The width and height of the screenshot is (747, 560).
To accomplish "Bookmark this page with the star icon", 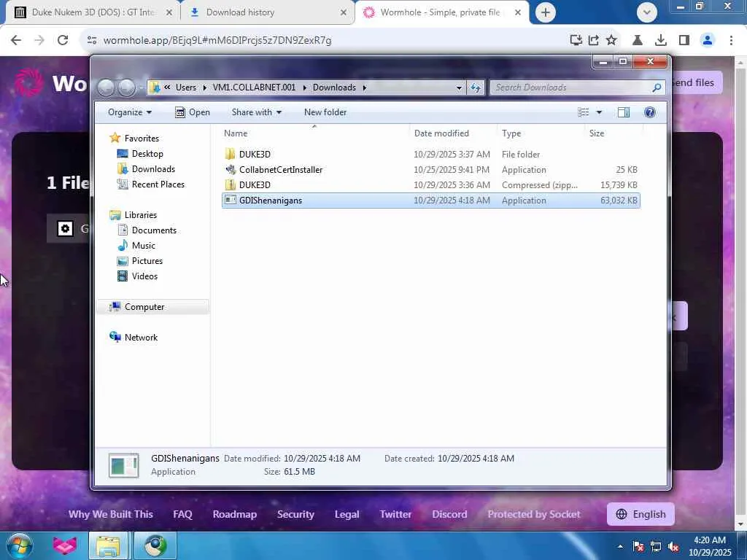I will click(x=611, y=41).
